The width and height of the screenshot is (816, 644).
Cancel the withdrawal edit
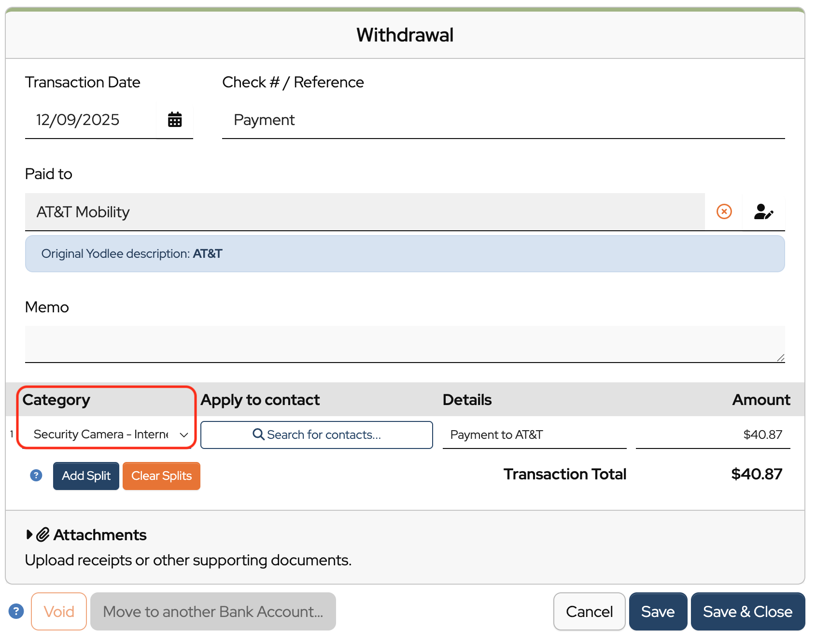[x=589, y=611]
